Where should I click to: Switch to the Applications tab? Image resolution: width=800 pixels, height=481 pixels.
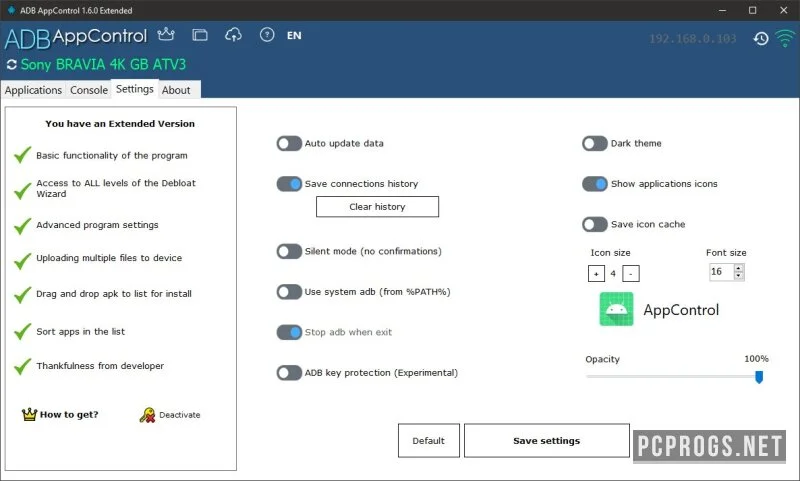33,90
